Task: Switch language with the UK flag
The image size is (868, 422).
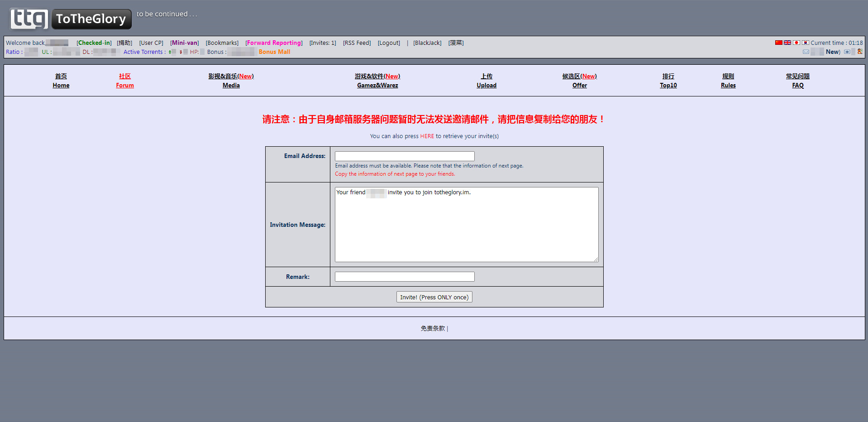Action: coord(787,43)
